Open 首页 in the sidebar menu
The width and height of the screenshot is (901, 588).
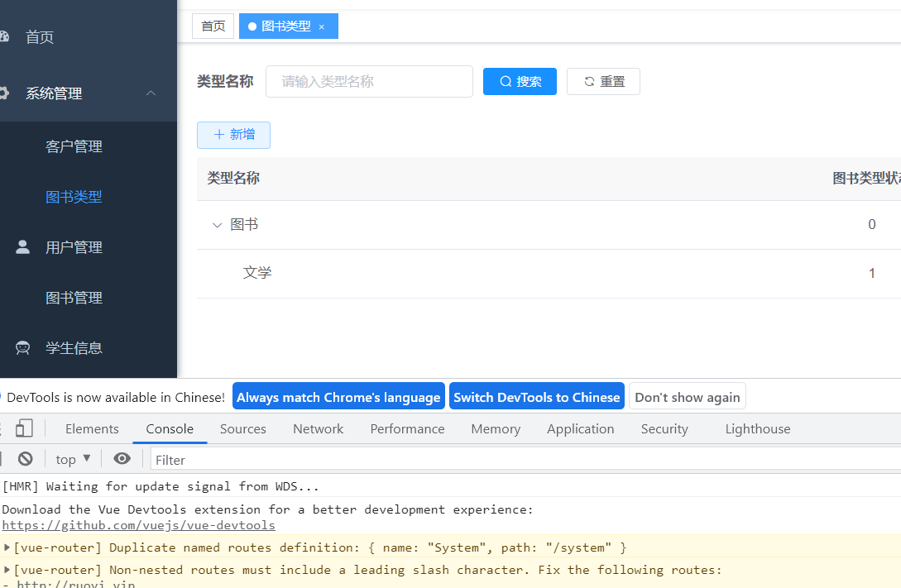pos(39,37)
